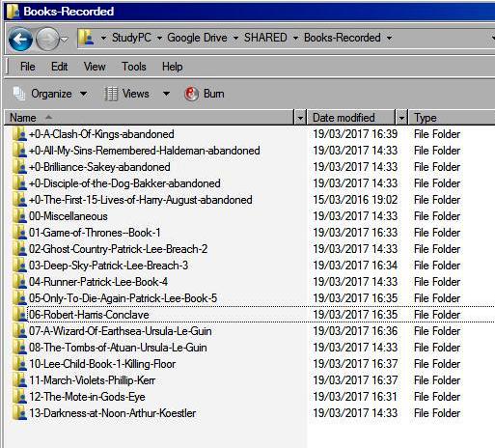Open the Tools menu
This screenshot has height=448, width=495.
(x=134, y=67)
